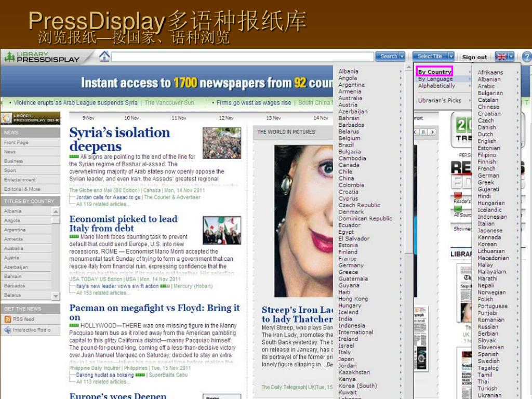532x399 pixels.
Task: Open the Select Title dropdown arrow
Action: pos(451,56)
